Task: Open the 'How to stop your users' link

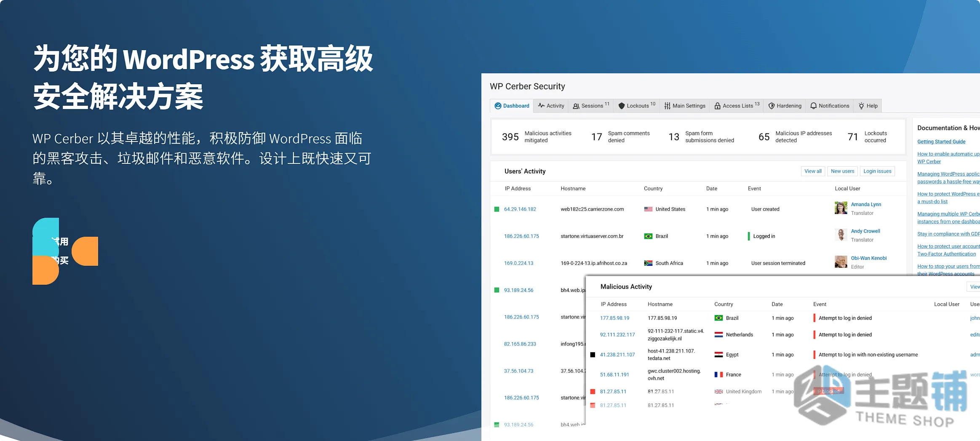Action: pos(948,270)
